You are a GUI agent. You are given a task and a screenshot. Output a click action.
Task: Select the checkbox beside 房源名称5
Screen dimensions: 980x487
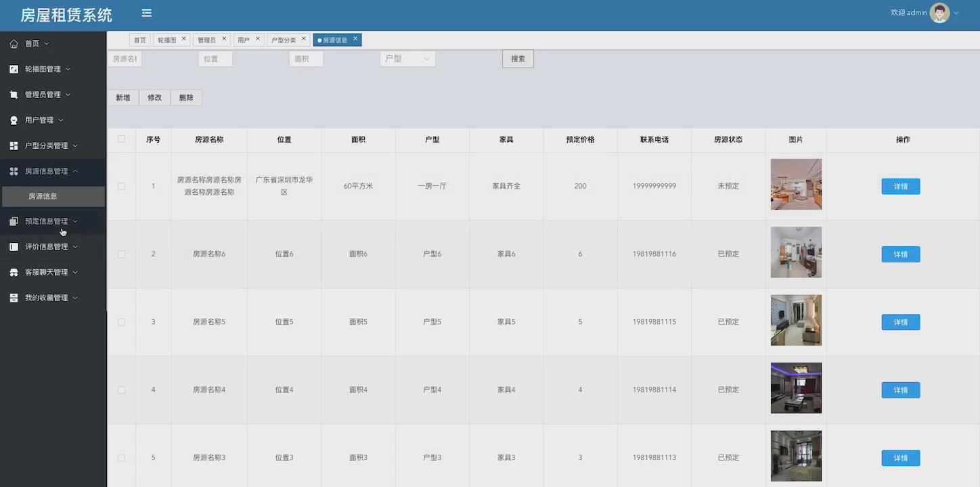[x=121, y=322]
